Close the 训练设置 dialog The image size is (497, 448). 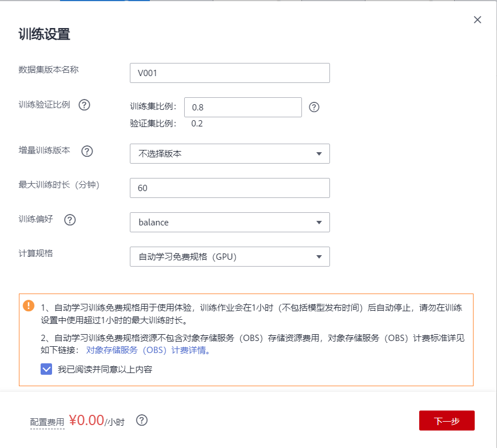point(478,19)
